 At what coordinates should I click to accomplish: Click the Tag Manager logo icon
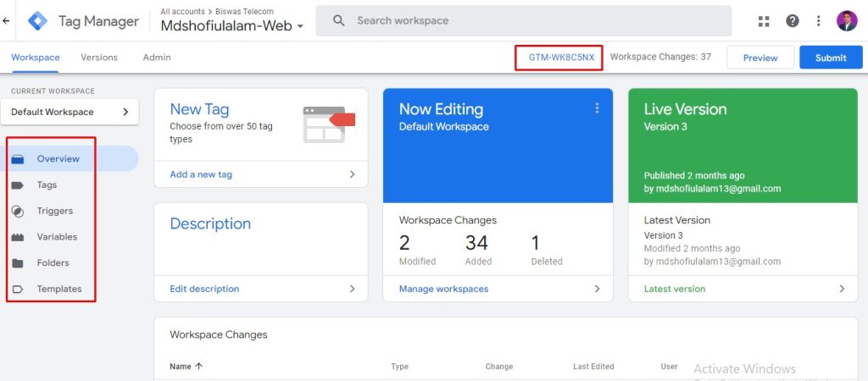click(x=37, y=21)
